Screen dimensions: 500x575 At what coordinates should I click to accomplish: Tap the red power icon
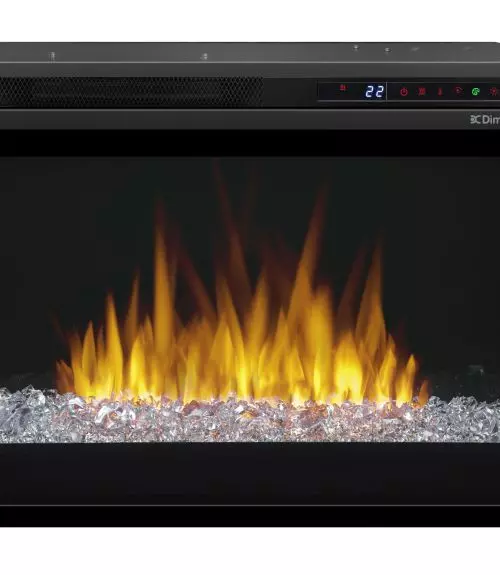pyautogui.click(x=404, y=92)
